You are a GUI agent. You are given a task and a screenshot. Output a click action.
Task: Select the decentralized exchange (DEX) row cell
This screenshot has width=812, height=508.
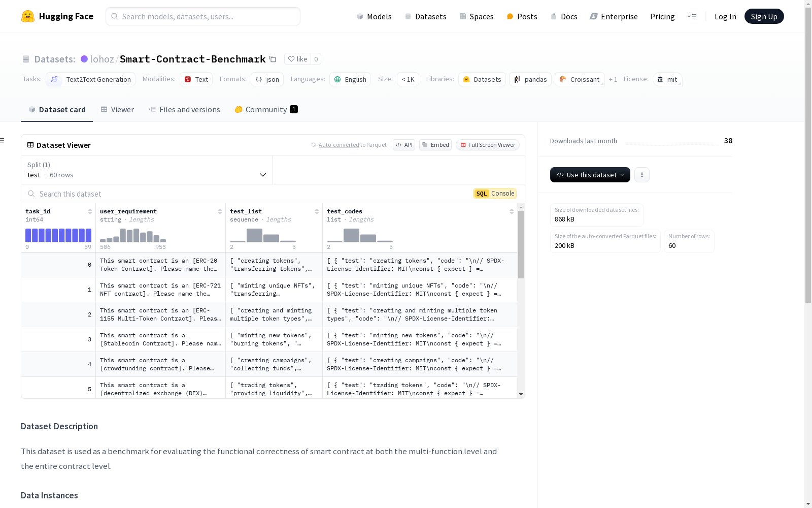[x=160, y=389]
